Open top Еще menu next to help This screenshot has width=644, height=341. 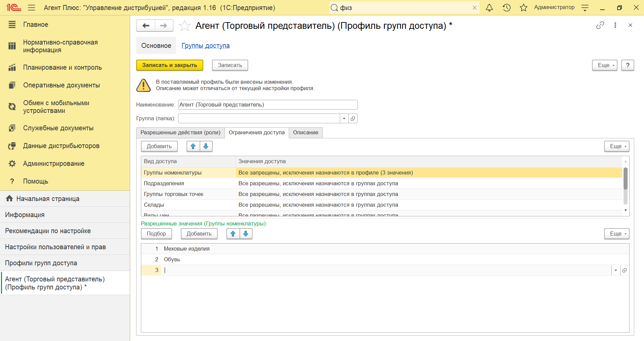tap(605, 65)
